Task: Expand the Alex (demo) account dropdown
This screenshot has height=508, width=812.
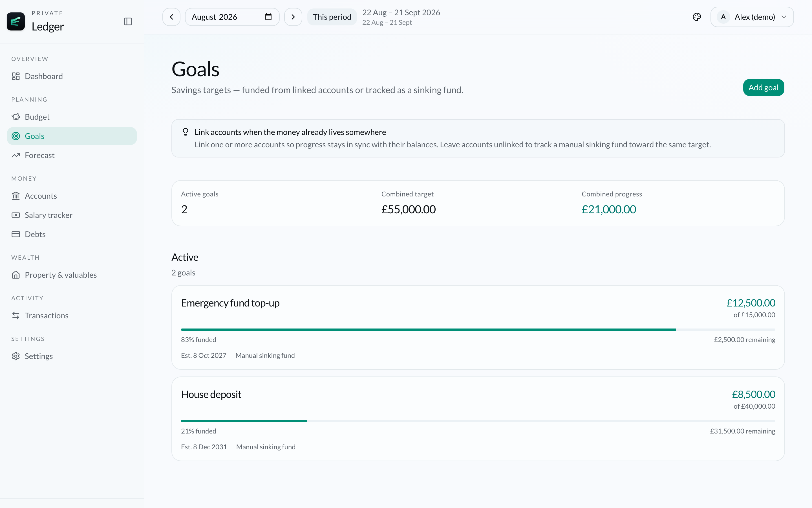Action: pos(752,17)
